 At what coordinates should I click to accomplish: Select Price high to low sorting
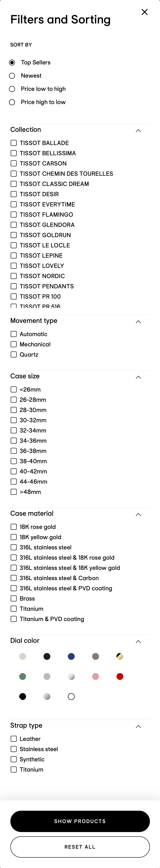click(13, 102)
